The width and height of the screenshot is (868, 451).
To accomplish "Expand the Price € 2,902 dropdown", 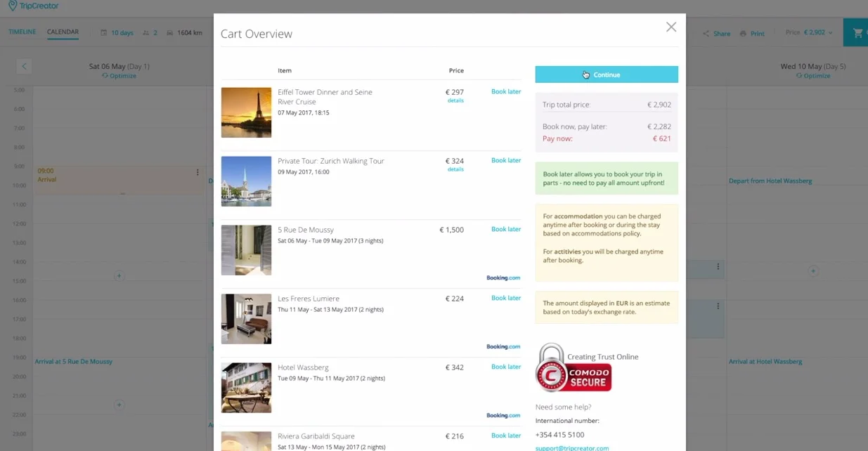I will click(x=809, y=32).
